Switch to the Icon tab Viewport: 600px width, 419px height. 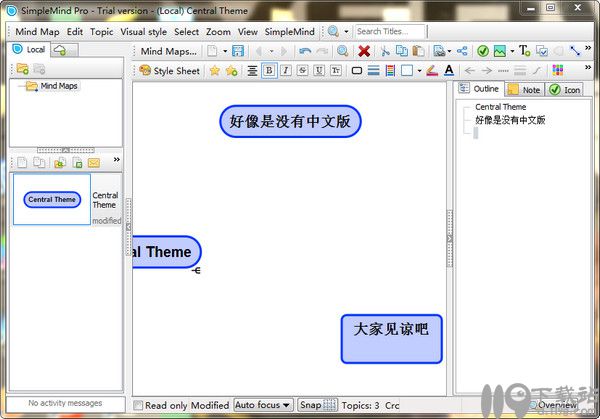(565, 90)
